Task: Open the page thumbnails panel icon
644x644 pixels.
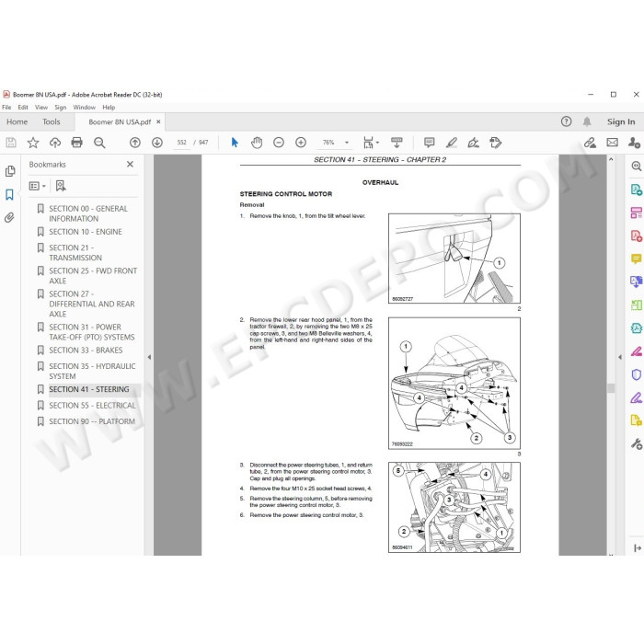Action: [x=10, y=171]
